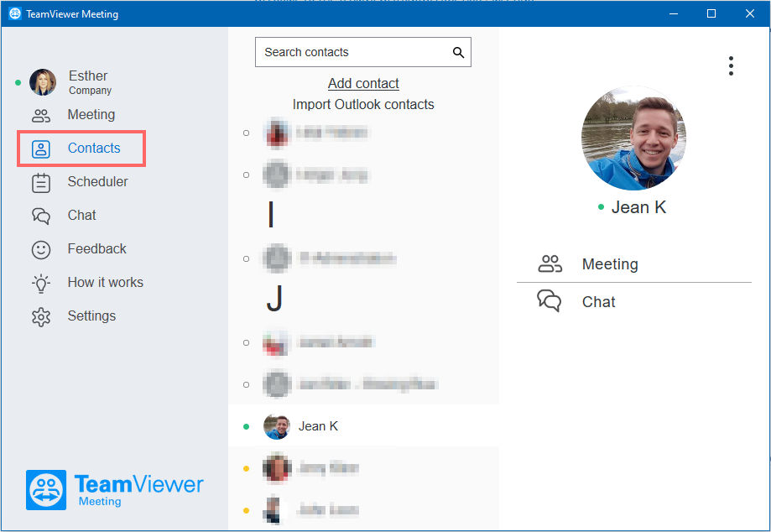Click the Add contact link
Image resolution: width=771 pixels, height=532 pixels.
(363, 84)
